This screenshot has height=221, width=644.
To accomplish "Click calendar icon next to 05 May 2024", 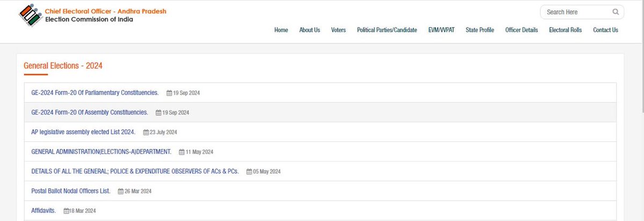I will click(250, 172).
